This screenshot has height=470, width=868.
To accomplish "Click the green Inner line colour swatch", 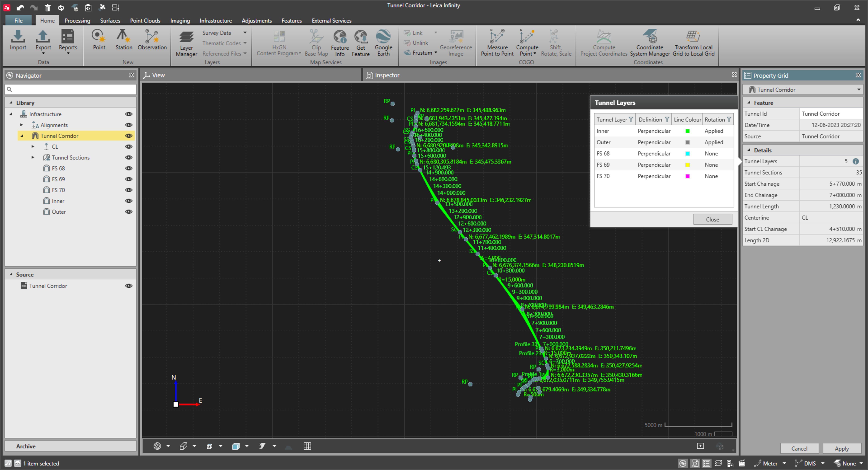I will [687, 131].
